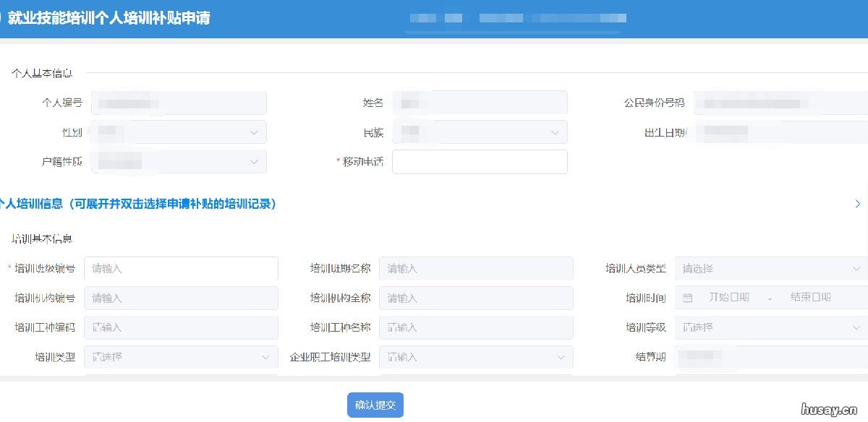
Task: Click the 培训工种编码 input box
Action: coord(181,327)
